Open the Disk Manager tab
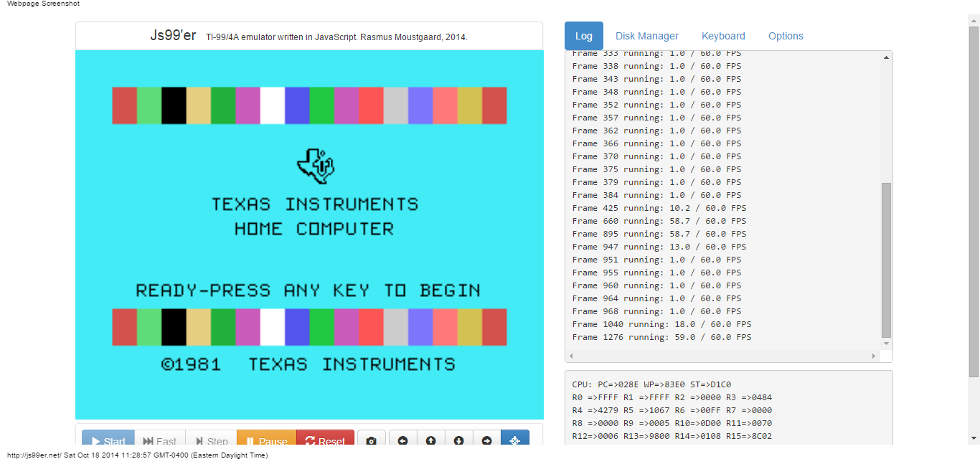 point(647,36)
